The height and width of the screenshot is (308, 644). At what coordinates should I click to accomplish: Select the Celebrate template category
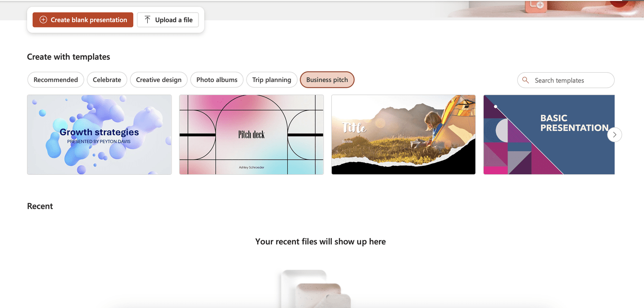point(107,80)
